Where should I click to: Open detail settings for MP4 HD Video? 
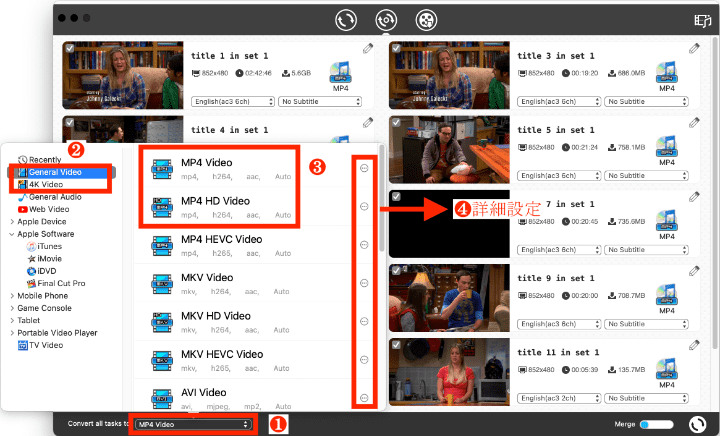[x=364, y=207]
